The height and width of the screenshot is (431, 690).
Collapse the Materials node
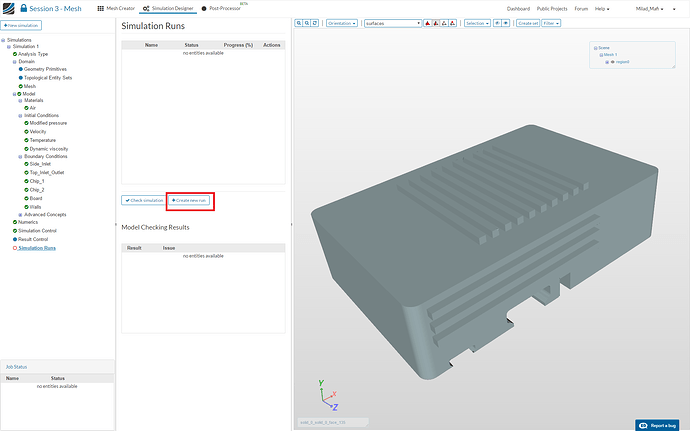click(20, 101)
